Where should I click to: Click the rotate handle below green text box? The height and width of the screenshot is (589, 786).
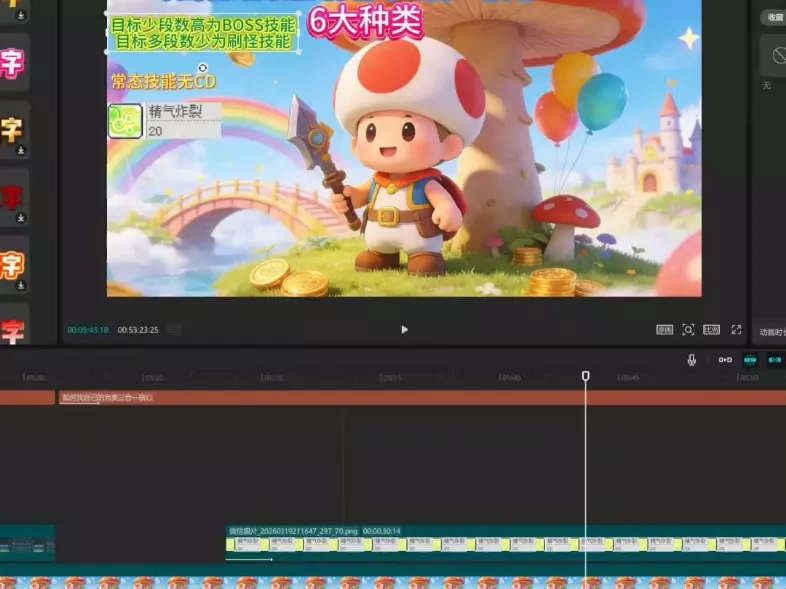203,68
